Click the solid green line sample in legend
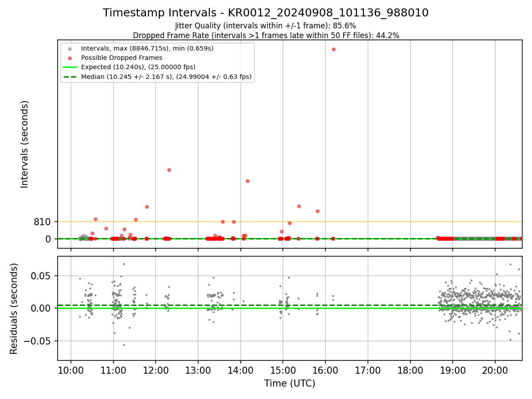The width and height of the screenshot is (532, 399). 70,67
